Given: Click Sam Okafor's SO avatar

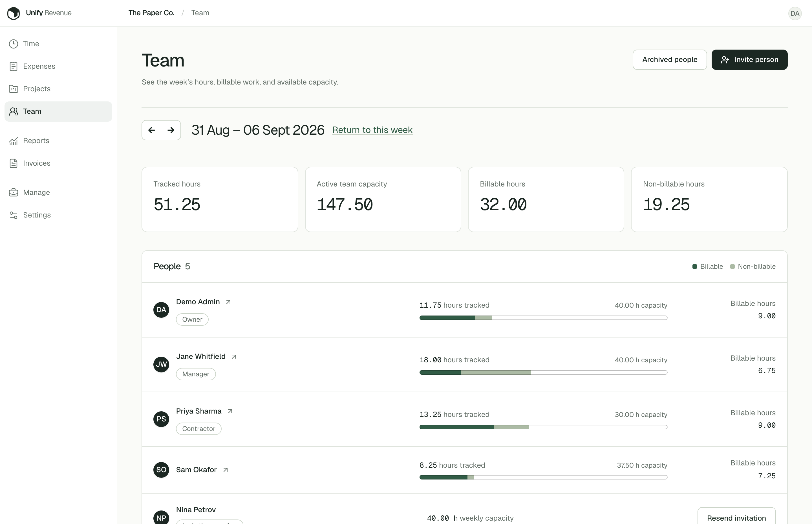Looking at the screenshot, I should click(x=161, y=470).
